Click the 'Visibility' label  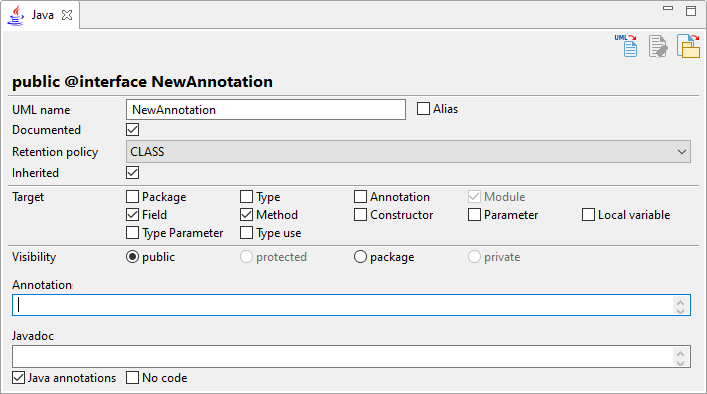(x=34, y=257)
